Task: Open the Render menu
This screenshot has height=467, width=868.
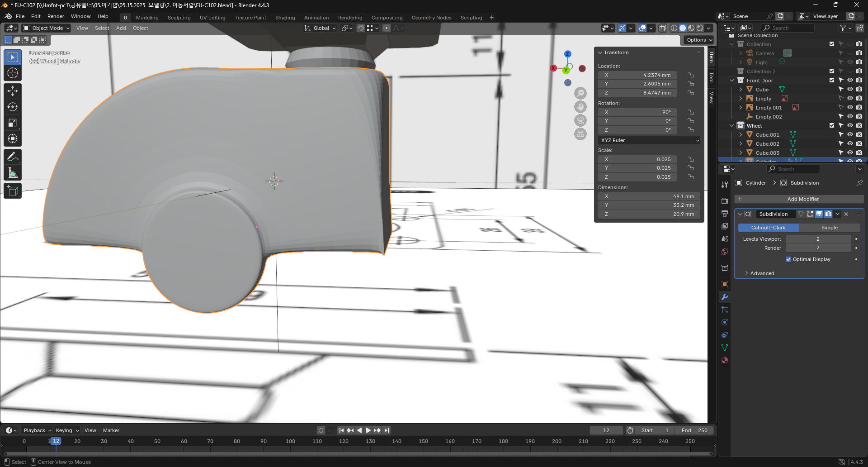Action: point(56,16)
